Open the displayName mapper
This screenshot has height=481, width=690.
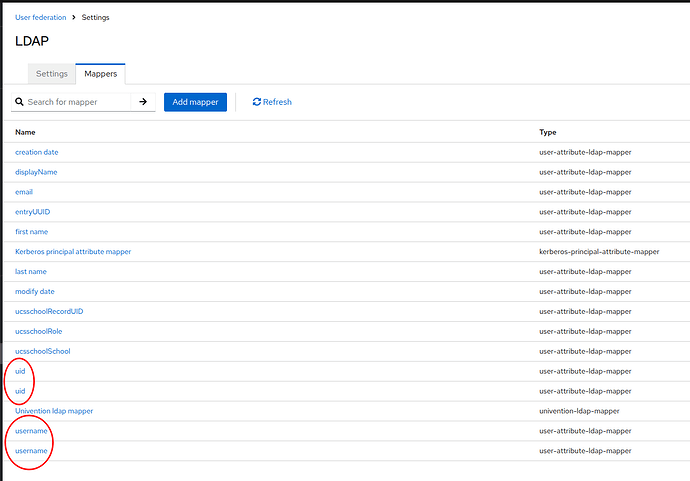(36, 172)
